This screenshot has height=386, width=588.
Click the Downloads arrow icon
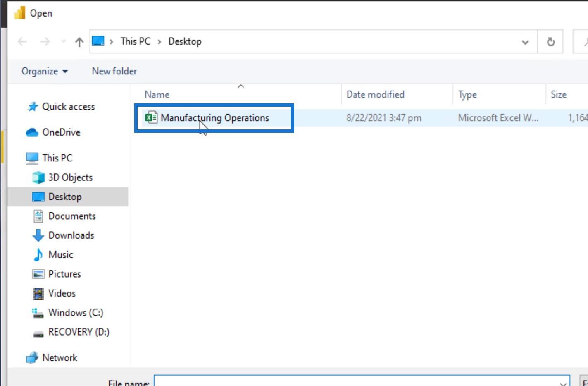click(38, 235)
